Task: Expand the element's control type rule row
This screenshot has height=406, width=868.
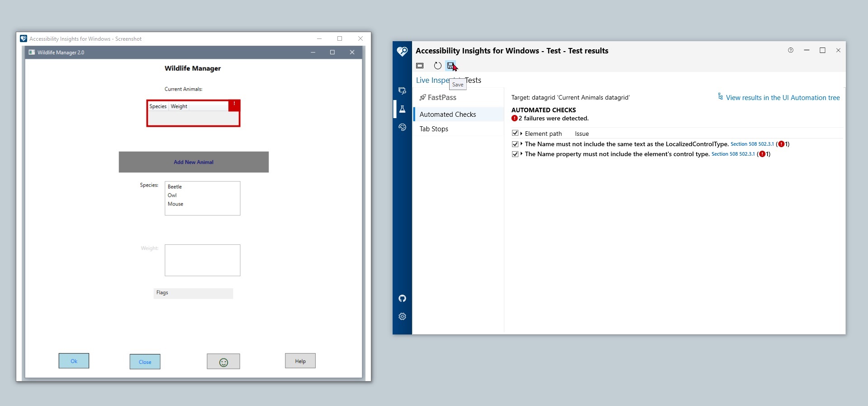Action: pyautogui.click(x=521, y=154)
